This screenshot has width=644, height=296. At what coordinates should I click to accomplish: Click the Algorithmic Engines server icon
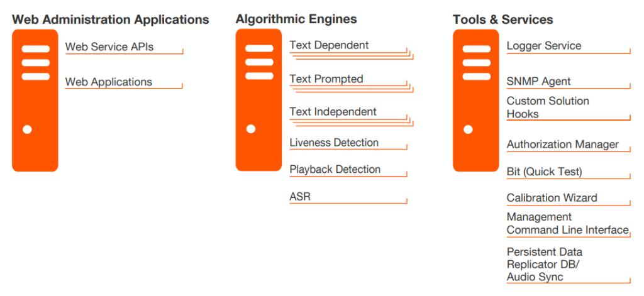click(x=258, y=100)
